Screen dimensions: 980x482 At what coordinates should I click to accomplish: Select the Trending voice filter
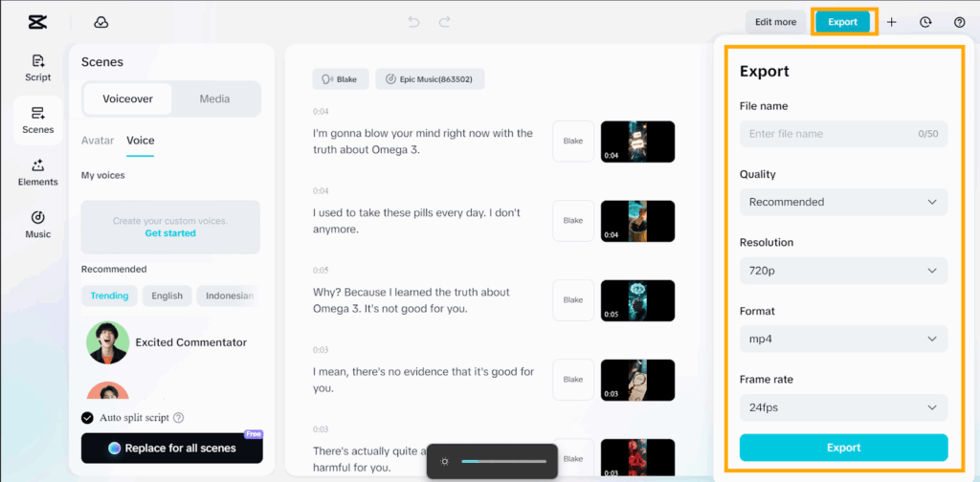(109, 296)
